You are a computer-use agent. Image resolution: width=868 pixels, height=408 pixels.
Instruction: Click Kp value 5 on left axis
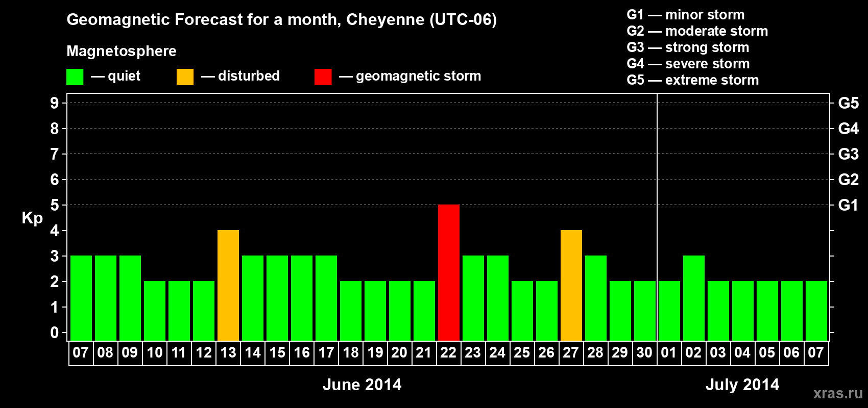(55, 205)
